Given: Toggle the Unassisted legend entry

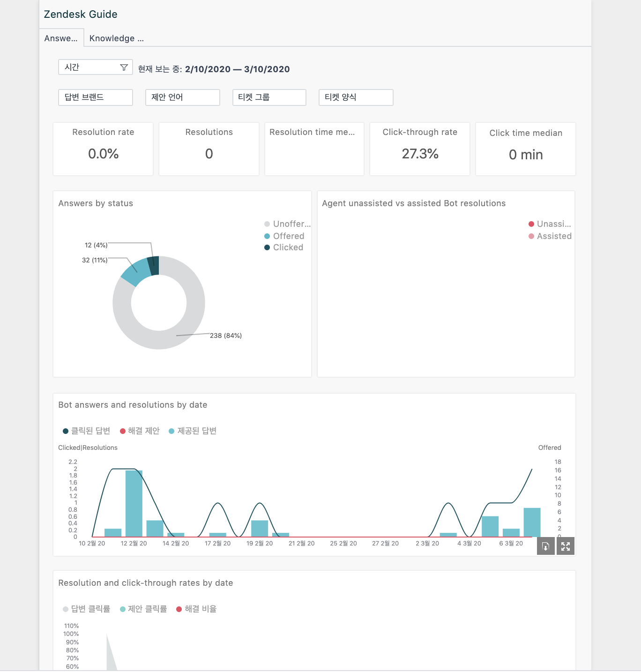Looking at the screenshot, I should (550, 224).
